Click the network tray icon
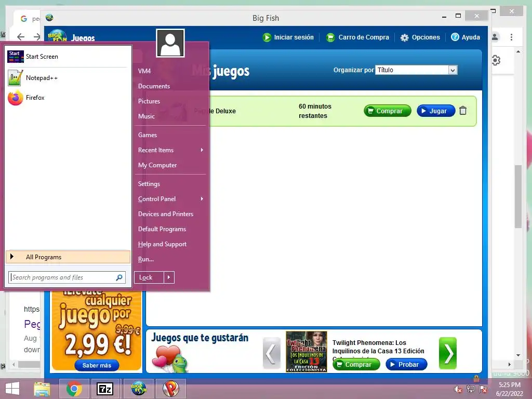This screenshot has height=399, width=532. tap(471, 389)
